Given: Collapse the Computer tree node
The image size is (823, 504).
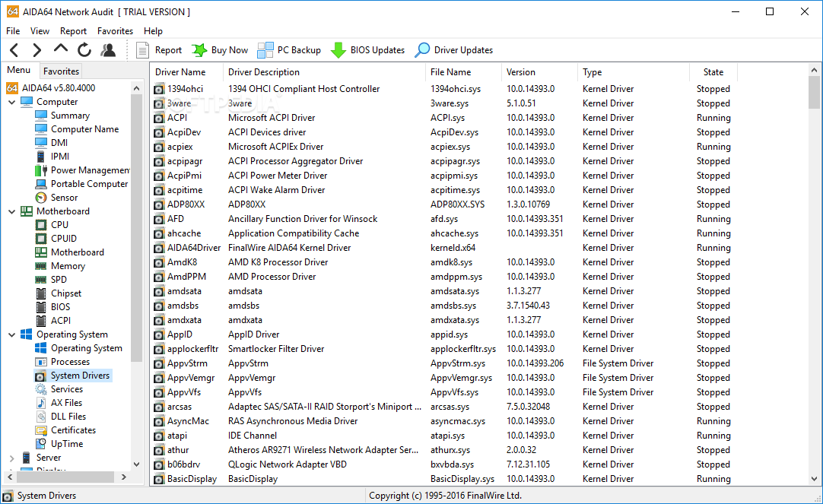Looking at the screenshot, I should pyautogui.click(x=11, y=103).
